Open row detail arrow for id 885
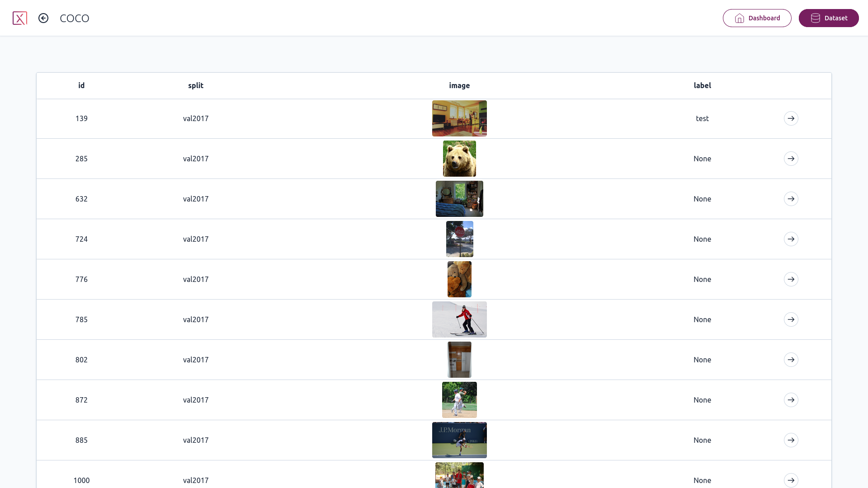 click(x=791, y=440)
